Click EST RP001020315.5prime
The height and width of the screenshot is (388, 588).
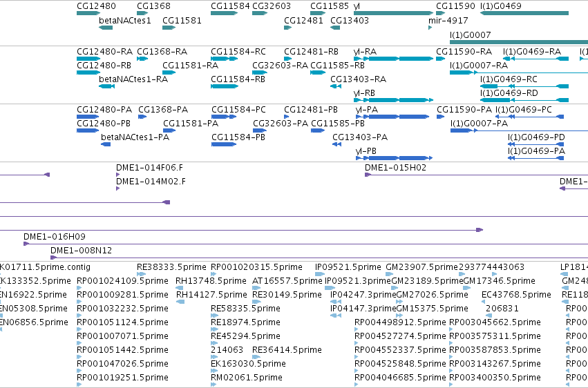click(x=256, y=267)
